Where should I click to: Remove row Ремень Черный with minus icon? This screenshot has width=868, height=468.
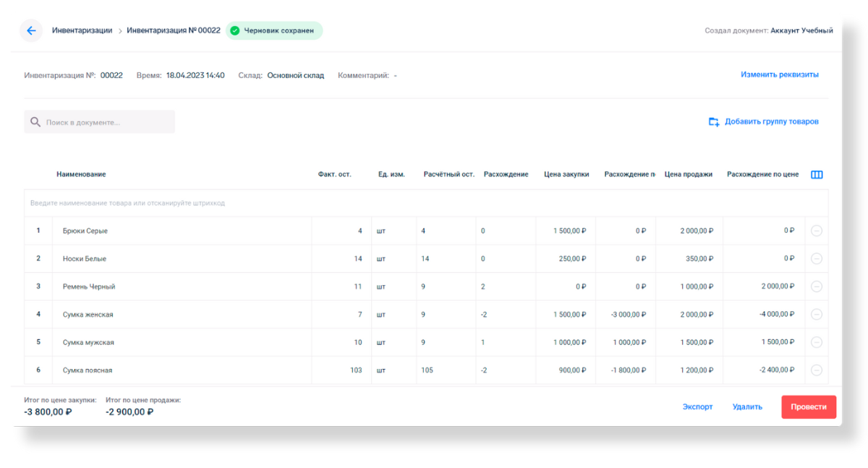point(817,286)
